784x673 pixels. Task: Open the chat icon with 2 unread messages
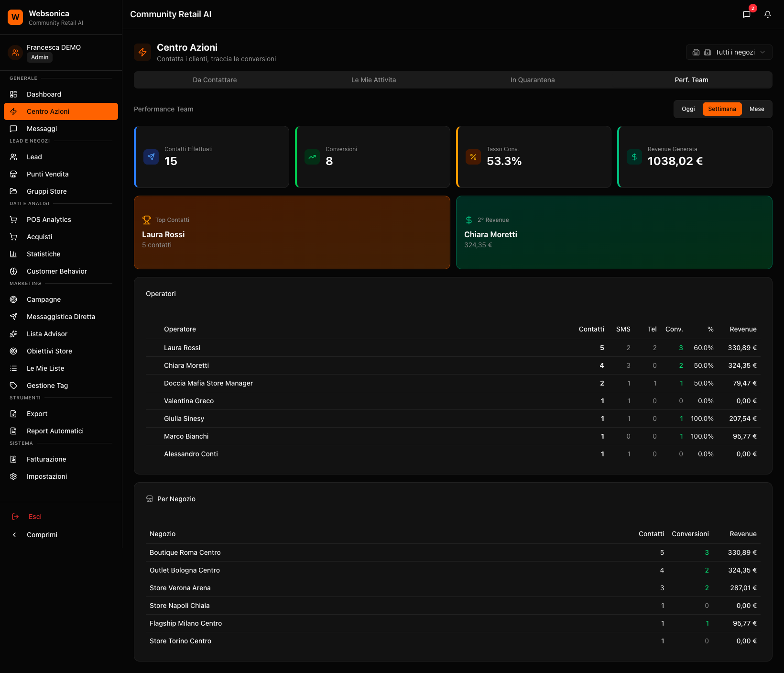(746, 14)
